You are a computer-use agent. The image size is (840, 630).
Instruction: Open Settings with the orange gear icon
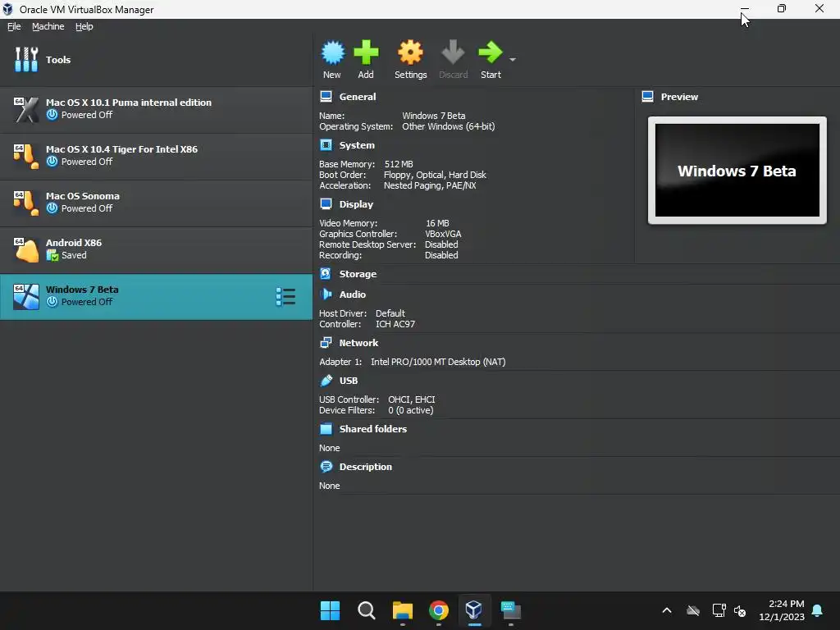410,52
